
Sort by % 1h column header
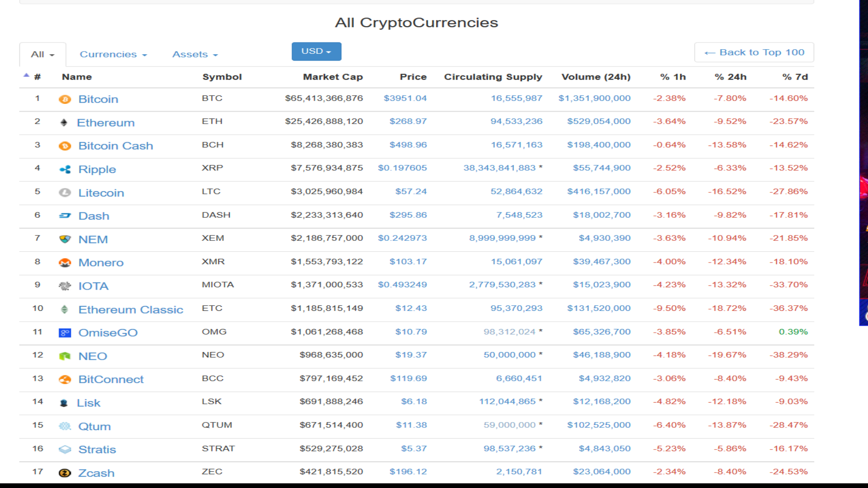[673, 77]
